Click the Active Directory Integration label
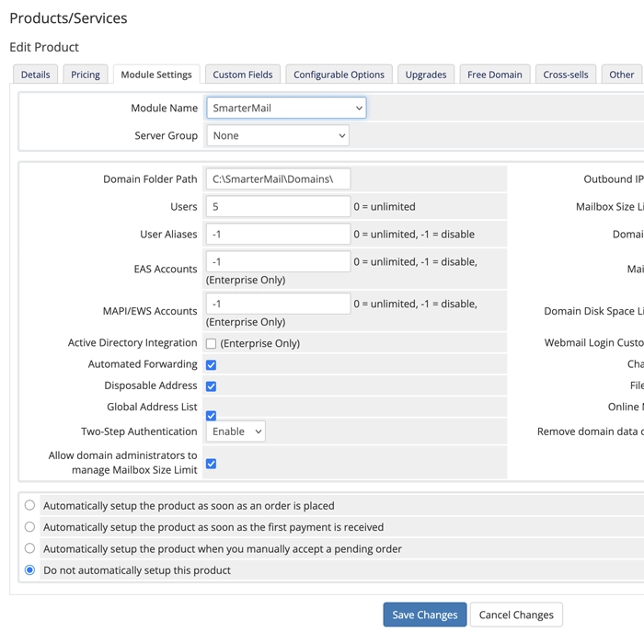The image size is (644, 644). pyautogui.click(x=132, y=343)
